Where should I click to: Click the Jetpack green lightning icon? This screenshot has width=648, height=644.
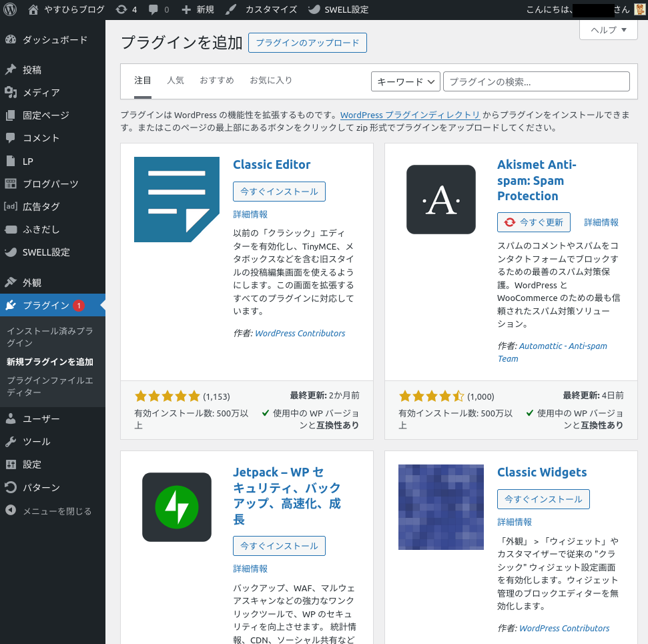(x=177, y=507)
